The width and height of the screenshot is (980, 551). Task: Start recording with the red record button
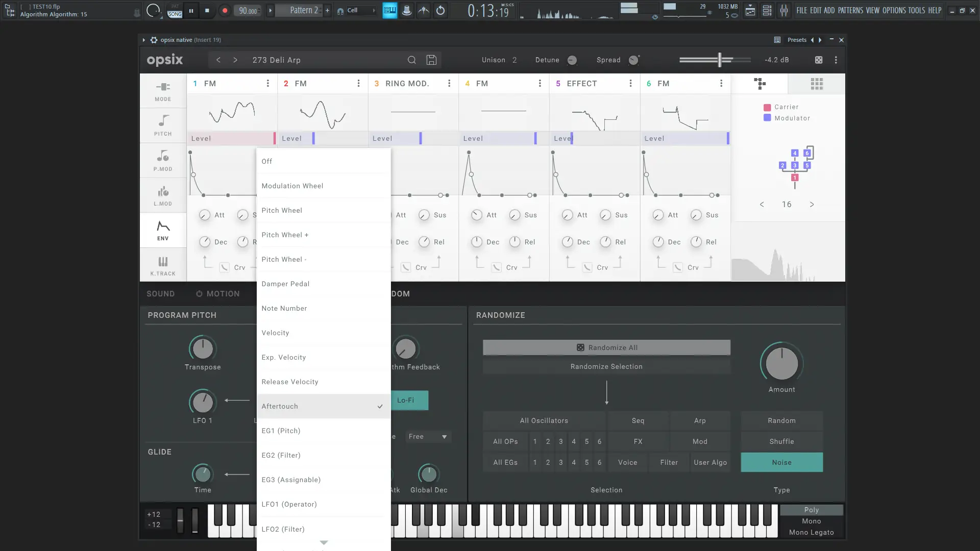pos(225,10)
